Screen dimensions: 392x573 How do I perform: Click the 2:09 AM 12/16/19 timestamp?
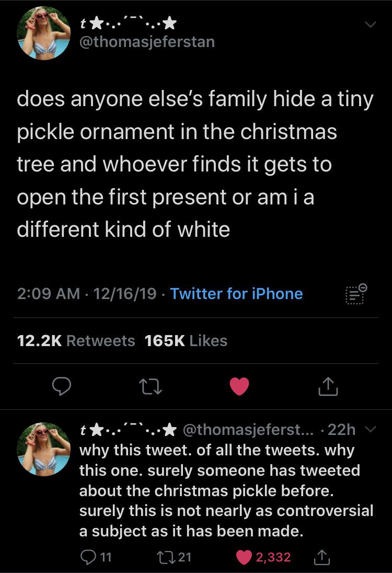pos(86,294)
